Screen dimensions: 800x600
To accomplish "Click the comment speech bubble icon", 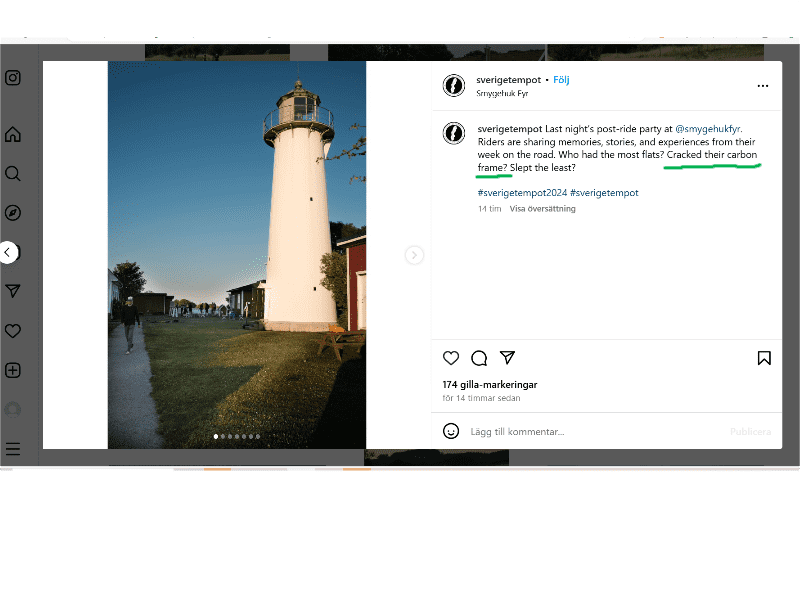I will tap(479, 358).
